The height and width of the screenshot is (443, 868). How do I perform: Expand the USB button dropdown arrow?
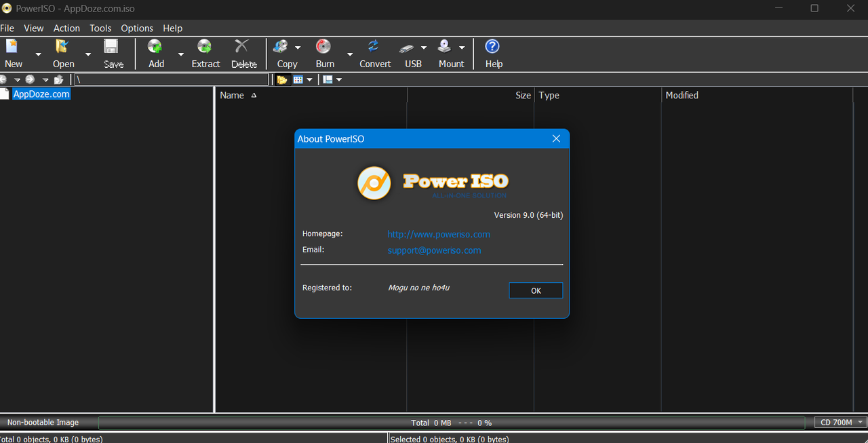tap(424, 47)
